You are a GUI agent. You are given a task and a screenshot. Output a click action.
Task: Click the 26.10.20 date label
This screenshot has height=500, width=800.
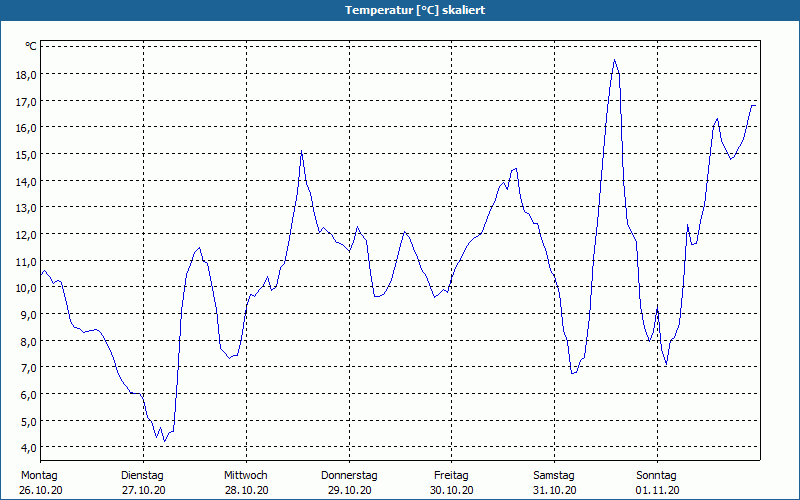41,490
